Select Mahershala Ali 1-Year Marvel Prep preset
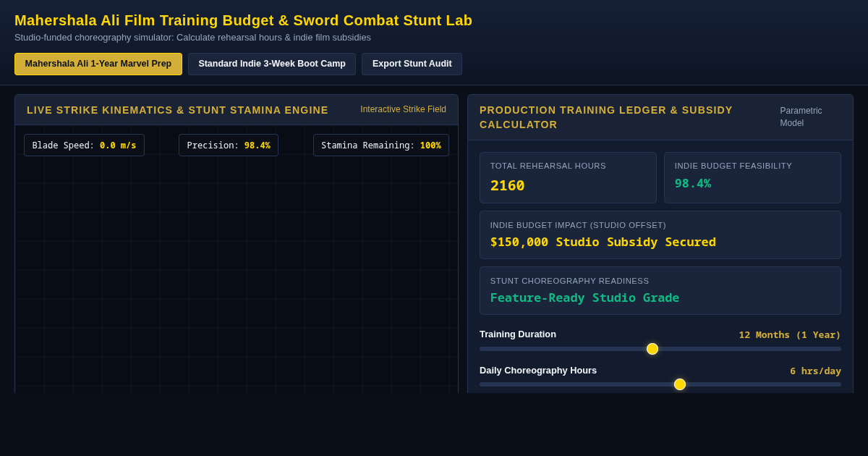Image resolution: width=868 pixels, height=456 pixels. (x=98, y=64)
